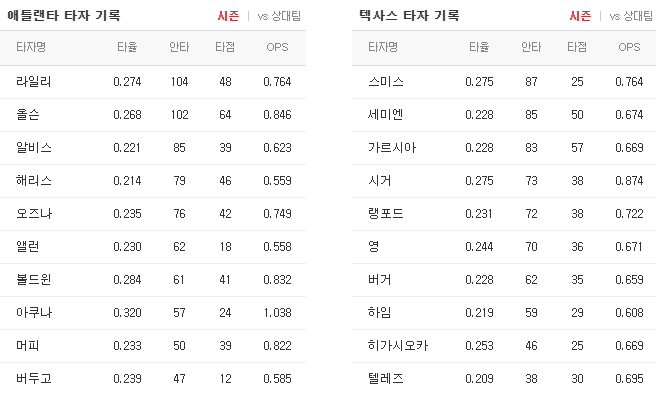Open batter 스미스 in the 텍사스 list
This screenshot has height=399, width=656.
pos(386,82)
